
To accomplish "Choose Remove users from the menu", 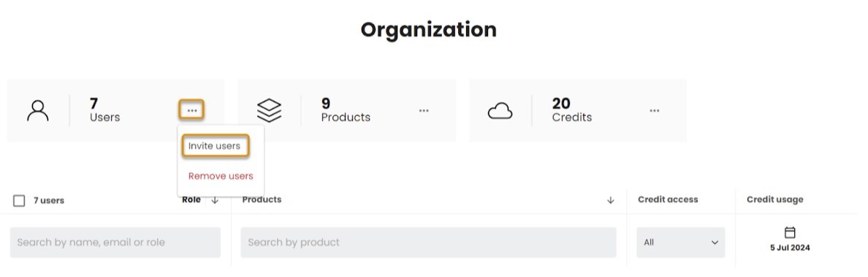I will click(x=221, y=176).
